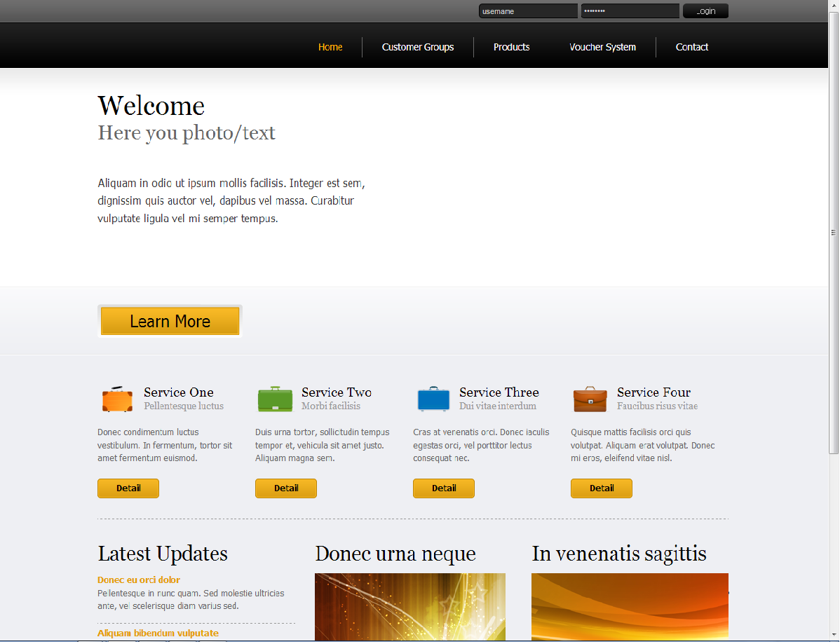Navigate to Voucher System page

click(x=602, y=47)
